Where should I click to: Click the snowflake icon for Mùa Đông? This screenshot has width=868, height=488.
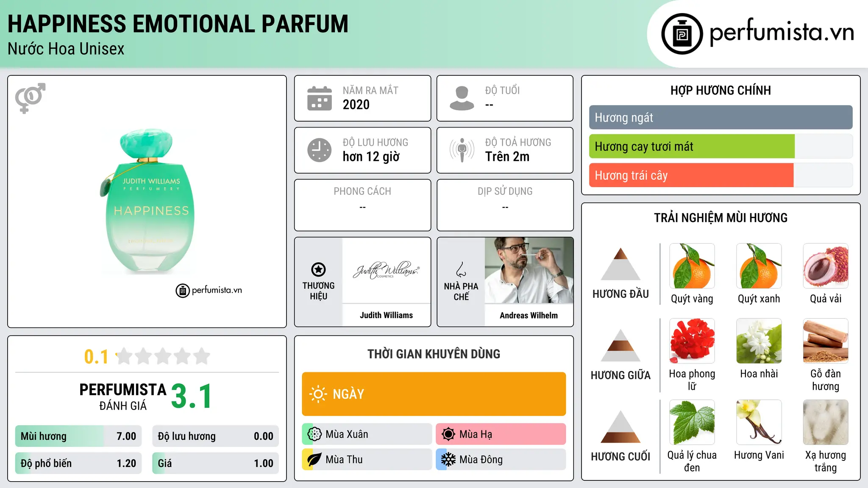[448, 460]
